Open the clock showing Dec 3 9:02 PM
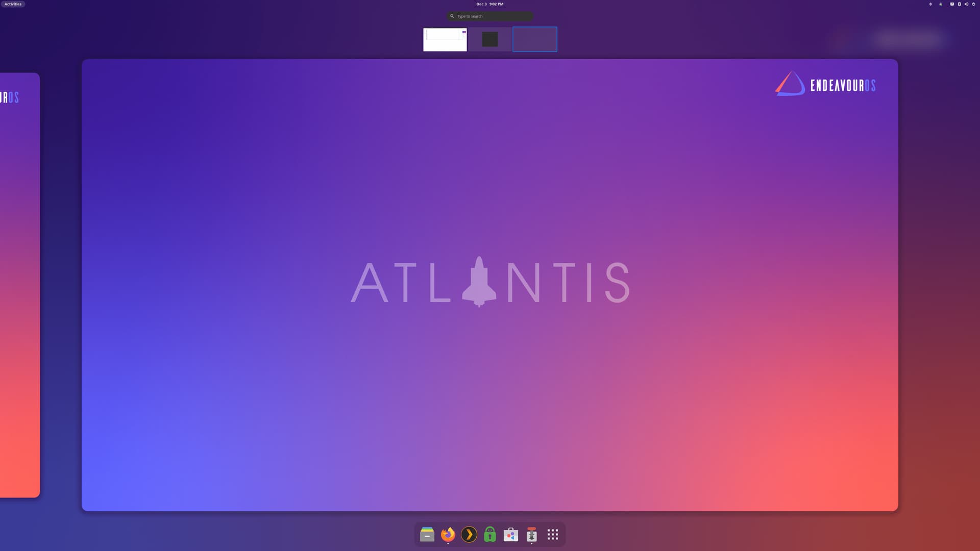 489,4
